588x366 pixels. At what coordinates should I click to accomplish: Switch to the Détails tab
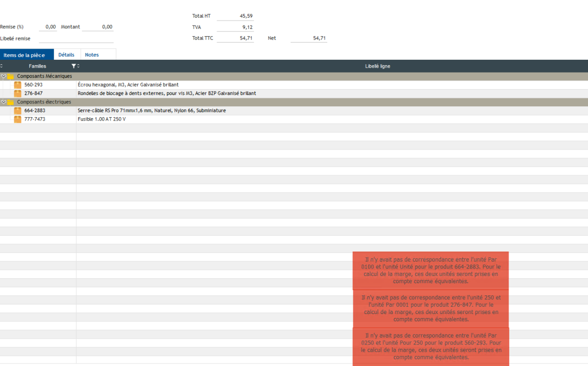coord(66,55)
